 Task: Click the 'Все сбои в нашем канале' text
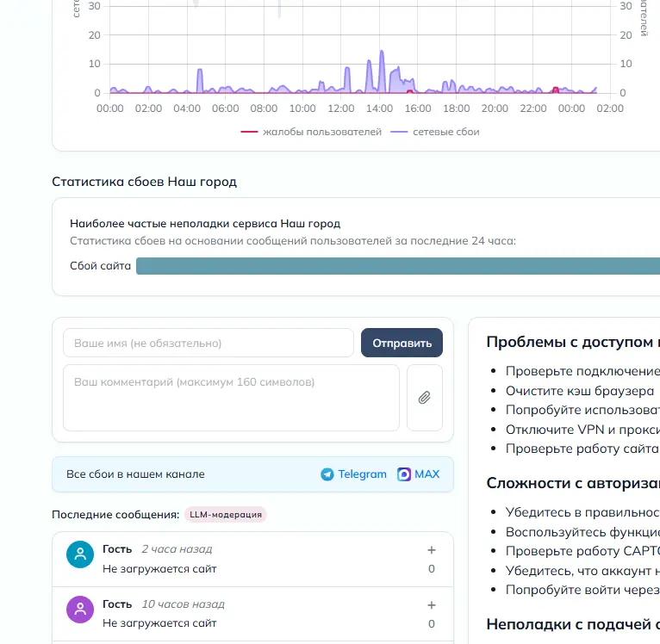pyautogui.click(x=135, y=474)
